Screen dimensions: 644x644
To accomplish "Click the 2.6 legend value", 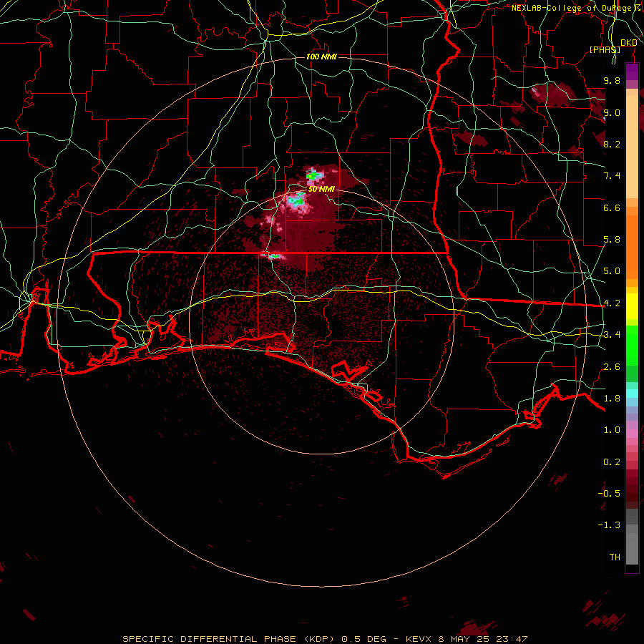I will [612, 367].
